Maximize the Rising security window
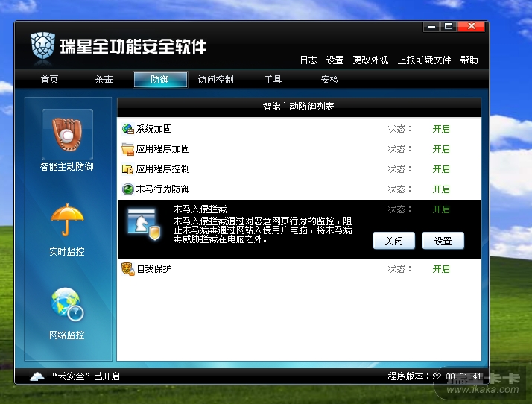Image resolution: width=532 pixels, height=404 pixels. coord(449,27)
